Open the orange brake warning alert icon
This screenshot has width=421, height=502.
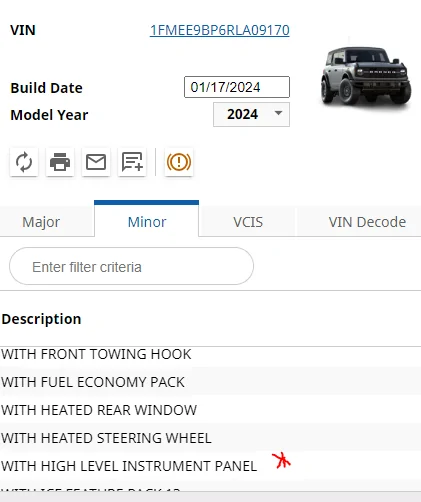[179, 162]
